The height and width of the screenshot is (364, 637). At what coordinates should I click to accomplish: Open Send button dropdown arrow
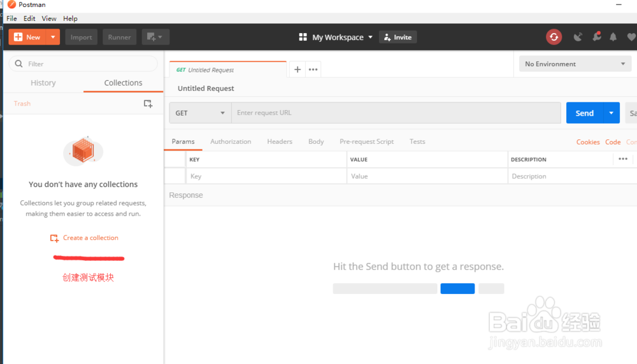[611, 113]
